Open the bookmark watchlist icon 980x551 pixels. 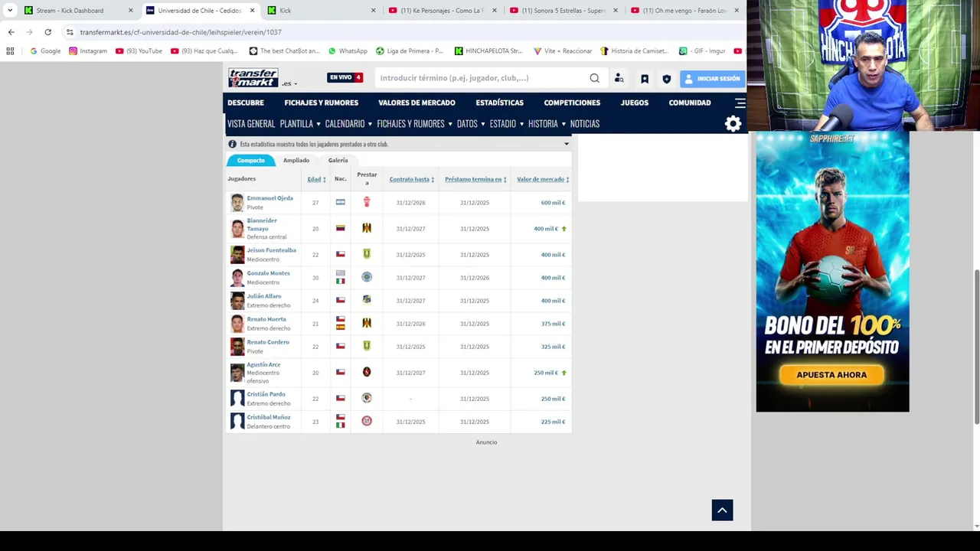[645, 78]
